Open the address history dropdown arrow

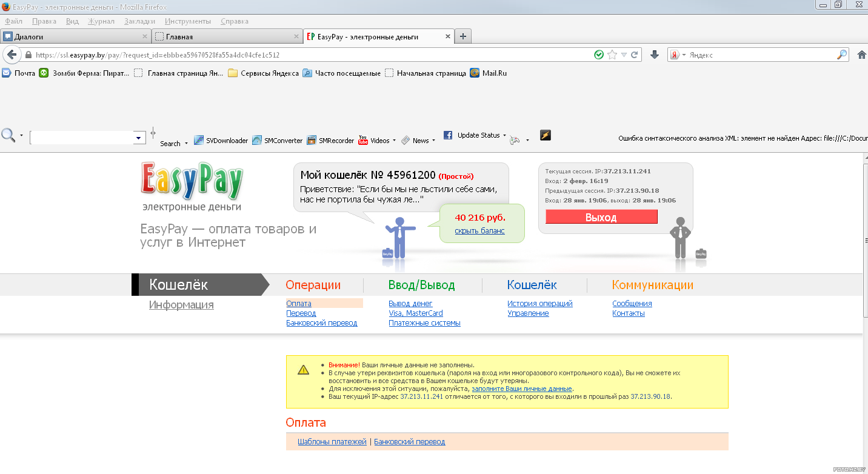[624, 55]
